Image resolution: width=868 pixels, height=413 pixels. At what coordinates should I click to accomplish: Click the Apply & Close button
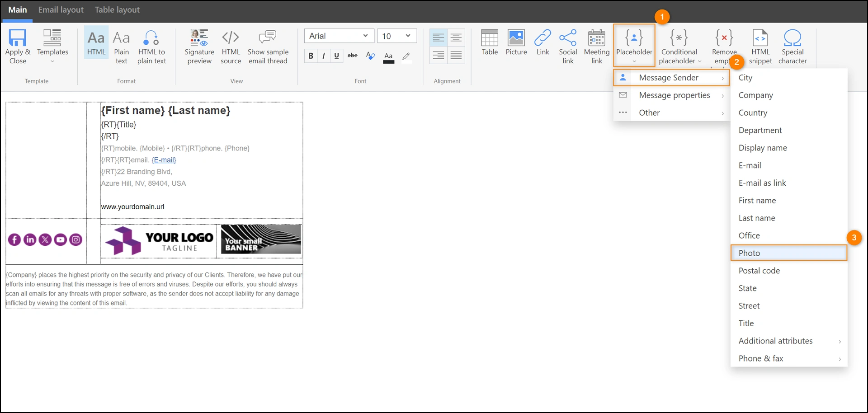(x=18, y=45)
